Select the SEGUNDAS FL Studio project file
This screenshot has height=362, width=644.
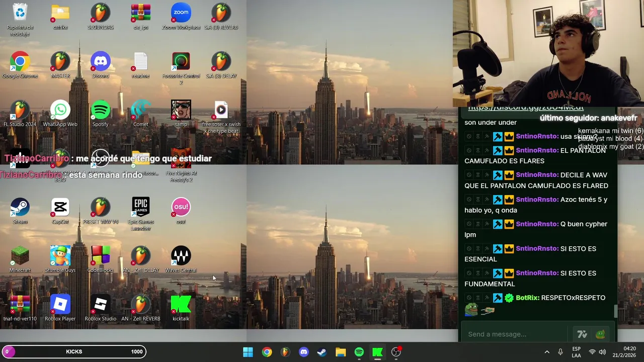tap(101, 16)
